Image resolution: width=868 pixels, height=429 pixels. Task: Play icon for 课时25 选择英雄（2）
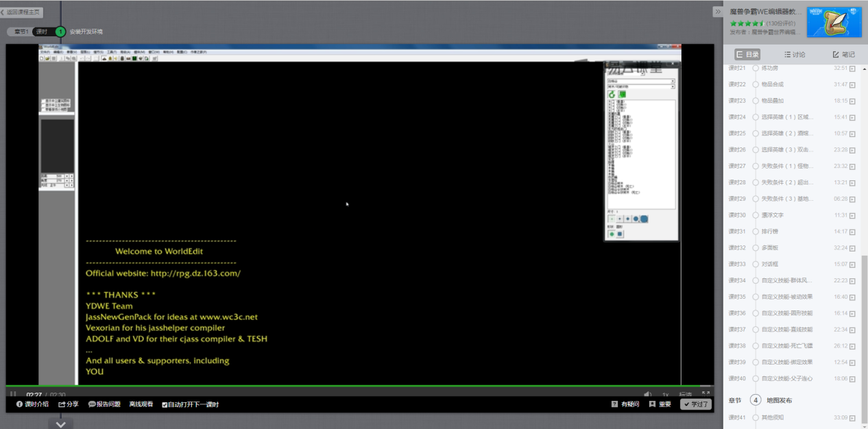click(x=853, y=133)
